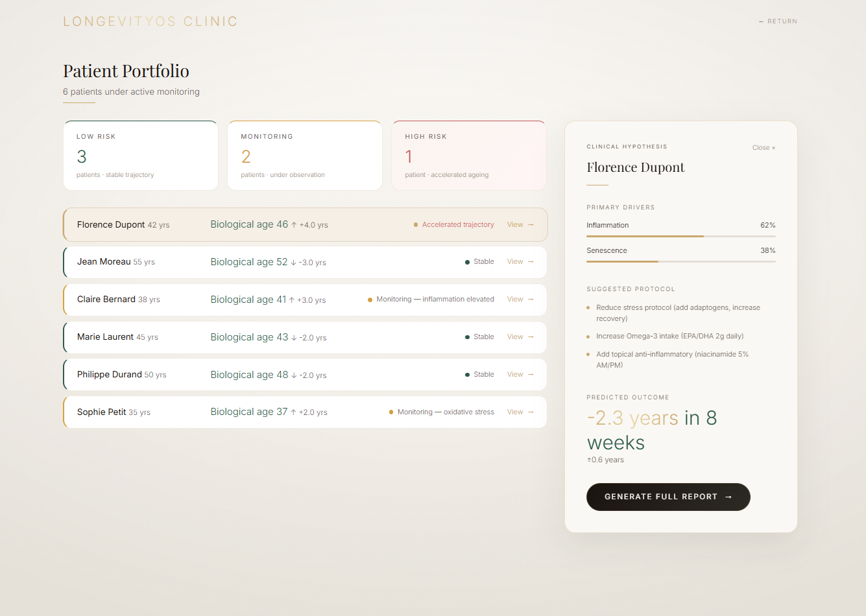The width and height of the screenshot is (866, 616).
Task: Click Biological age 52 value
Action: [x=249, y=262]
